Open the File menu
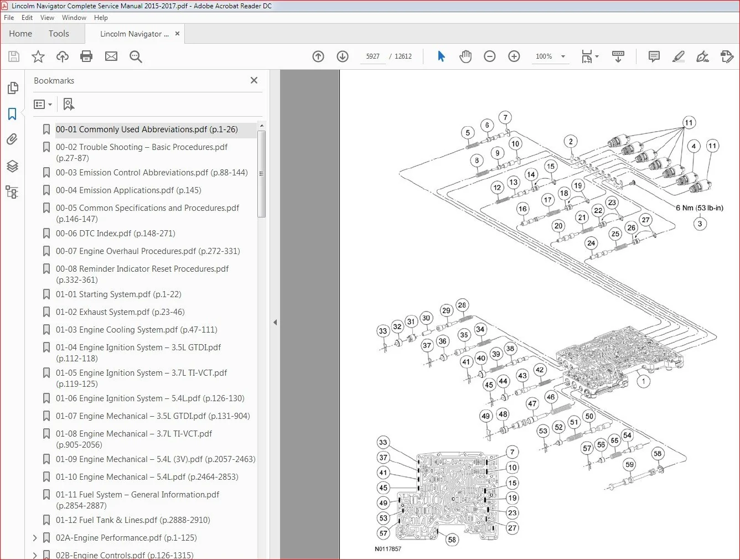This screenshot has height=560, width=740. tap(9, 18)
